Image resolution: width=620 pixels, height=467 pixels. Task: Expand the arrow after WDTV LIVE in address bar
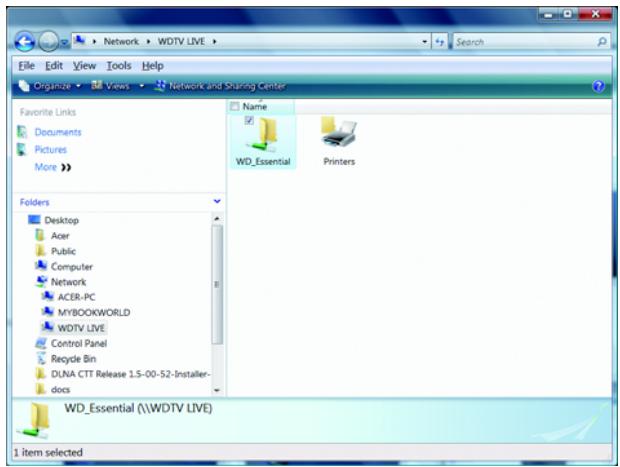coord(214,41)
